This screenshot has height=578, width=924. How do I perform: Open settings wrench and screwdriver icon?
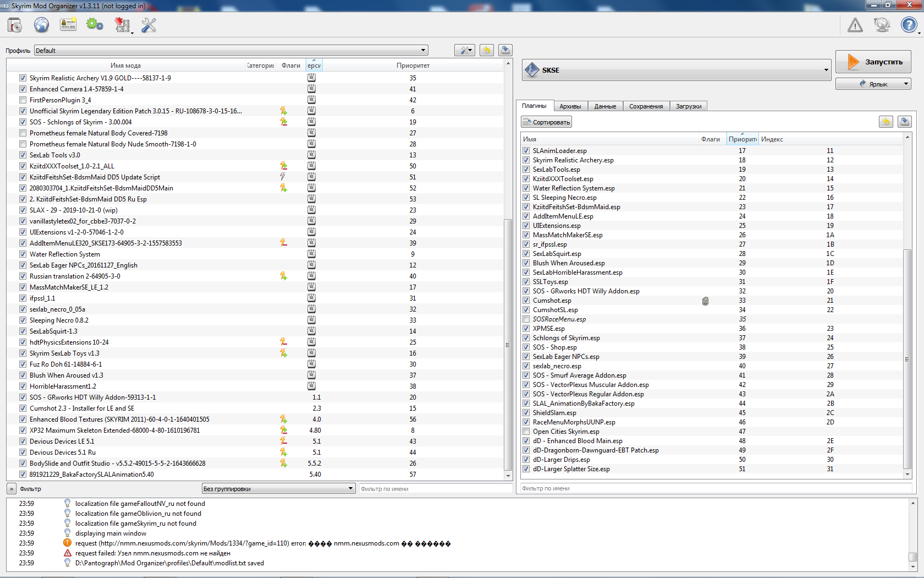[149, 25]
